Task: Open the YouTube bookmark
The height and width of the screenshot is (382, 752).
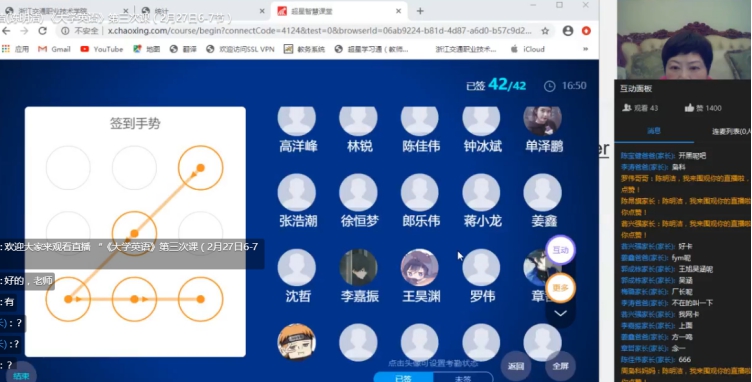Action: pos(102,49)
